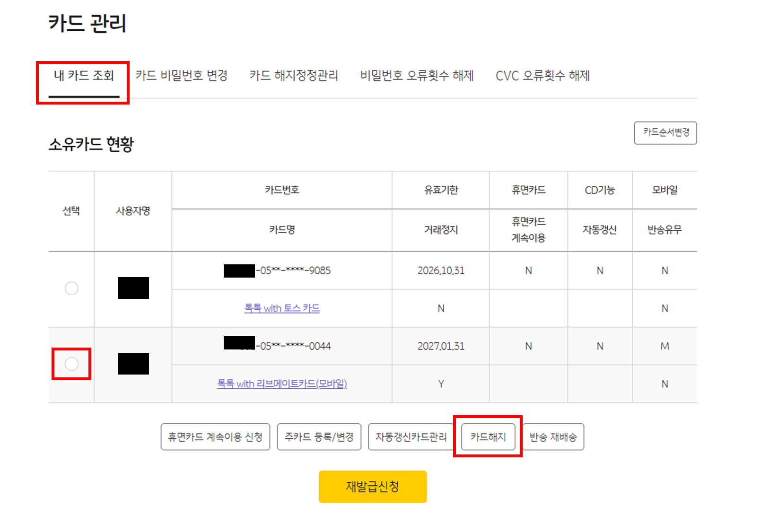
Task: Open the 내 카드 조회 tab
Action: click(x=84, y=76)
